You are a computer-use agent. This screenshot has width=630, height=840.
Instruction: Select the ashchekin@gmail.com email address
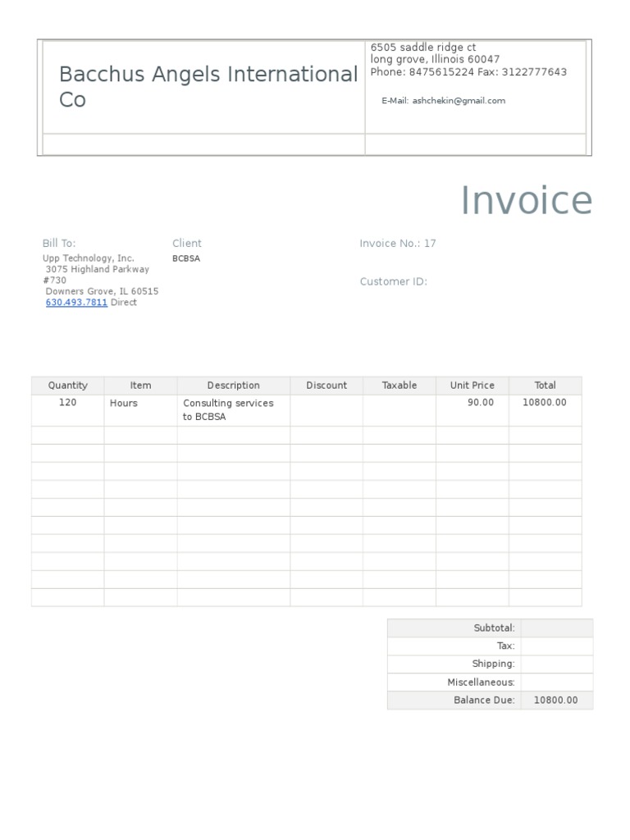[459, 101]
